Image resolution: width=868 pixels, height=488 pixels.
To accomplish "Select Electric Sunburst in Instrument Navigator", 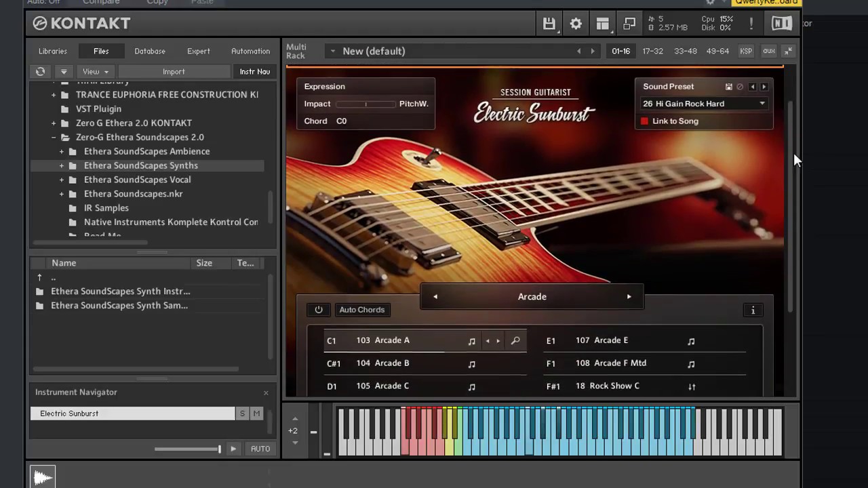I will 133,413.
